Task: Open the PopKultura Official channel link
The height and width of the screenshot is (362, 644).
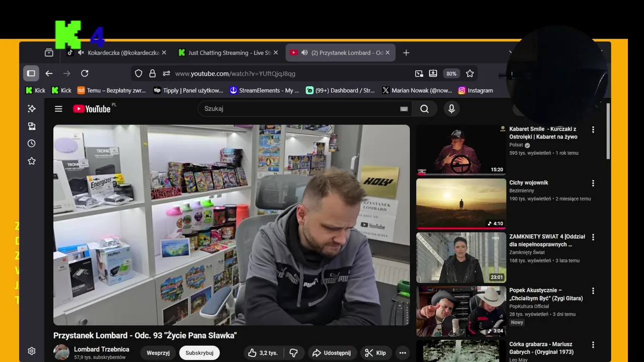Action: pos(529,306)
